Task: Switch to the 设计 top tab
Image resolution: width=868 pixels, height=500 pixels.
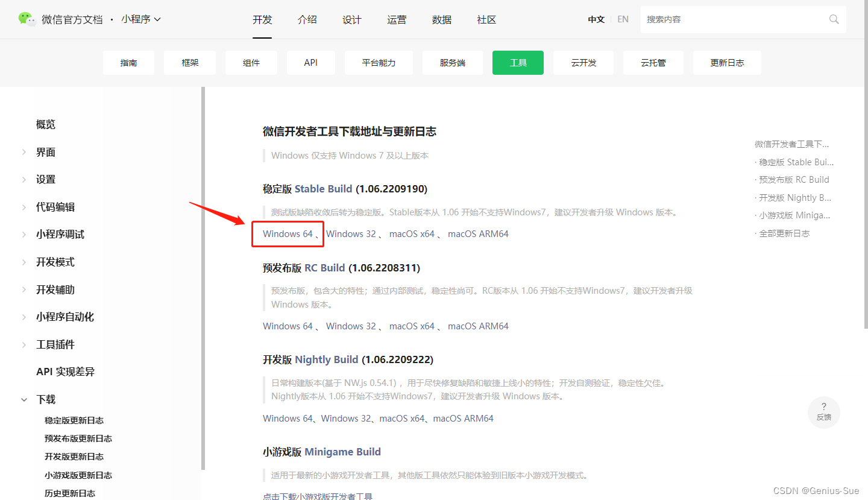Action: coord(352,19)
